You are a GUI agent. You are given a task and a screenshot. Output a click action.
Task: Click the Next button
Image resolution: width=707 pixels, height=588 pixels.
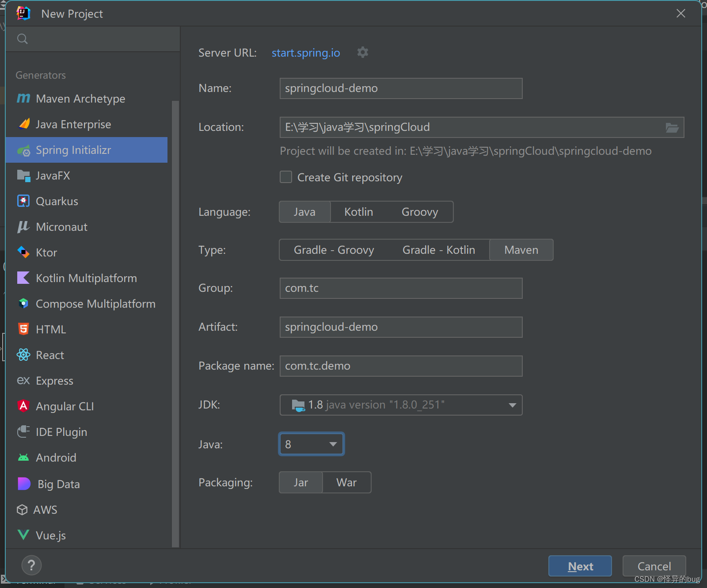(580, 566)
